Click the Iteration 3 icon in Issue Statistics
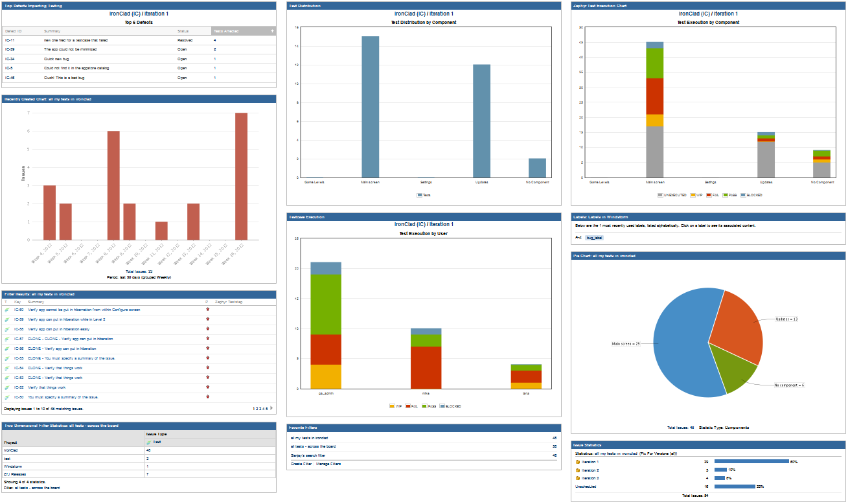Viewport: 848px width, 504px height. click(577, 477)
